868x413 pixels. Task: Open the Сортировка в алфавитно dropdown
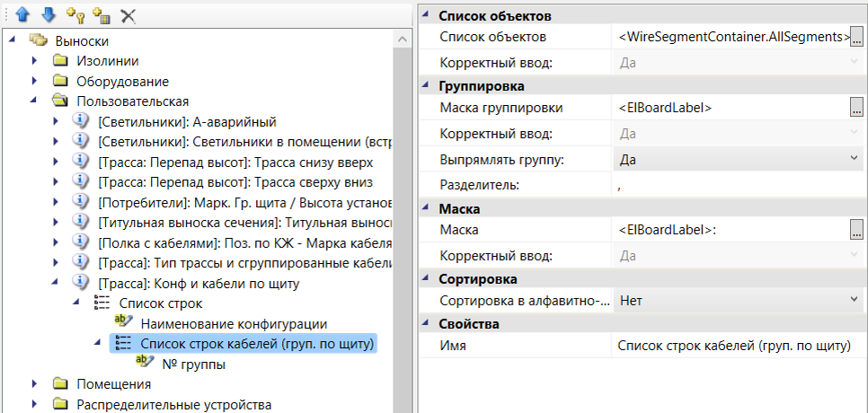click(x=854, y=300)
